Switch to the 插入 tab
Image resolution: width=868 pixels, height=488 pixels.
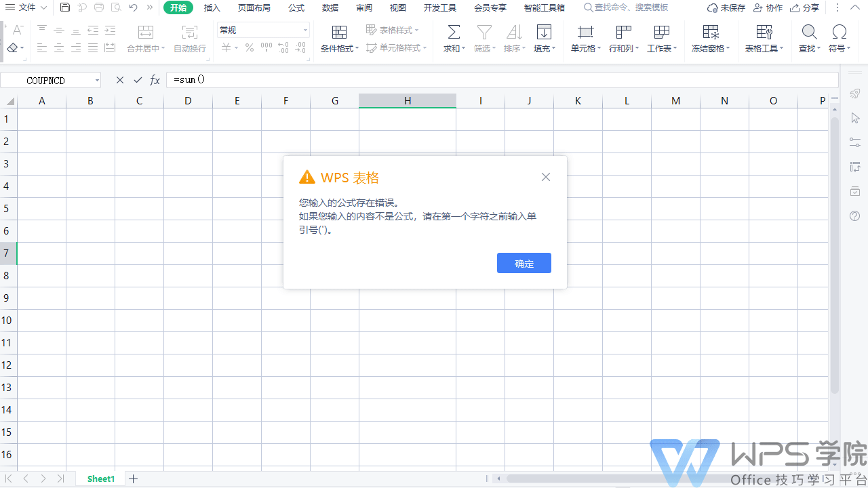212,8
